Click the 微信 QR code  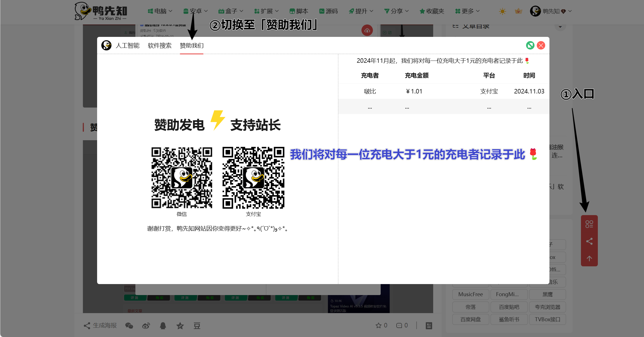(182, 178)
